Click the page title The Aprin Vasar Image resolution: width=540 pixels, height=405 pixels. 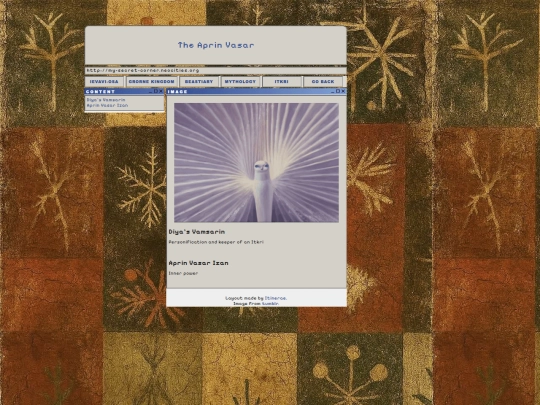click(216, 45)
